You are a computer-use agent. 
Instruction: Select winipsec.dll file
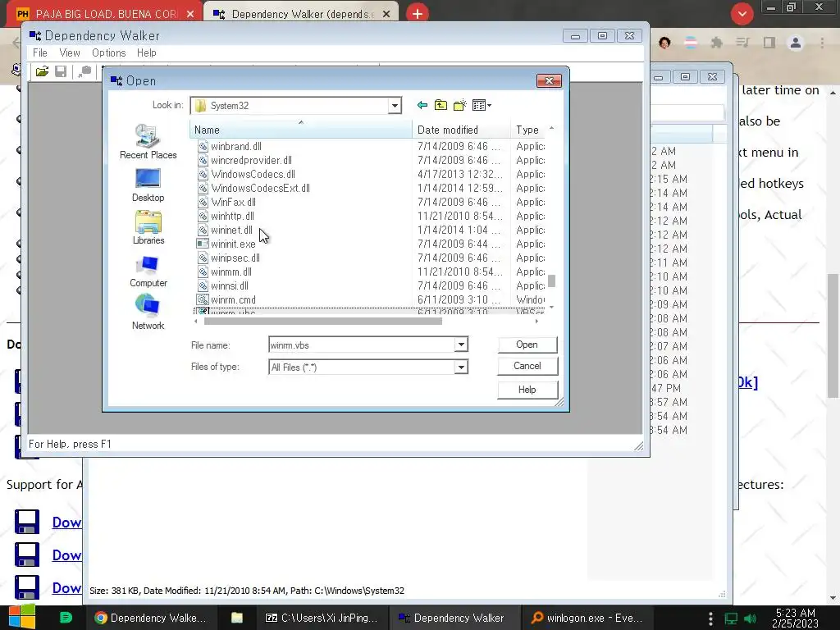pyautogui.click(x=235, y=258)
